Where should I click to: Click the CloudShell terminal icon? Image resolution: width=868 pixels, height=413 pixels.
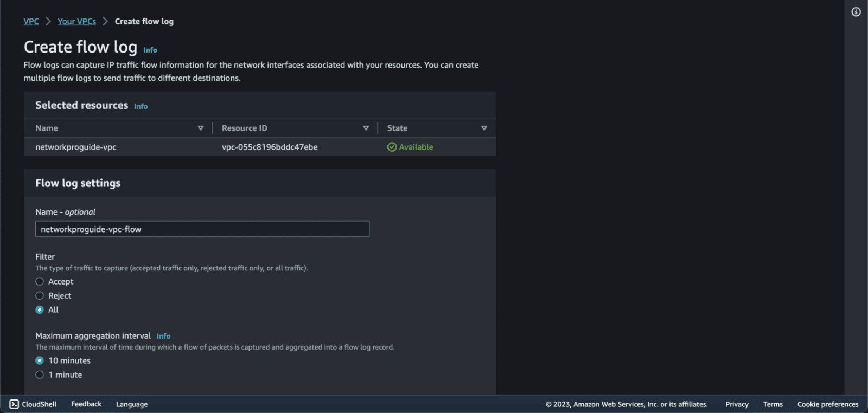(x=14, y=404)
